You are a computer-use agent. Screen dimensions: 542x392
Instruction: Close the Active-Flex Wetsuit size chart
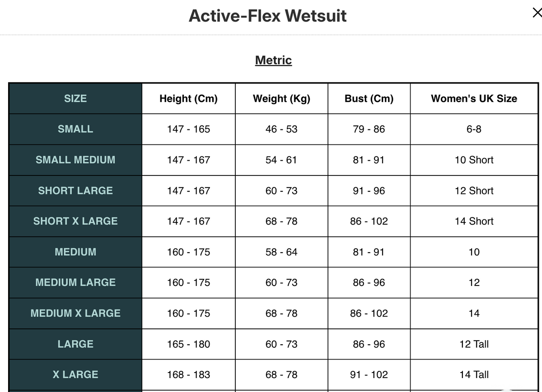[x=537, y=14]
